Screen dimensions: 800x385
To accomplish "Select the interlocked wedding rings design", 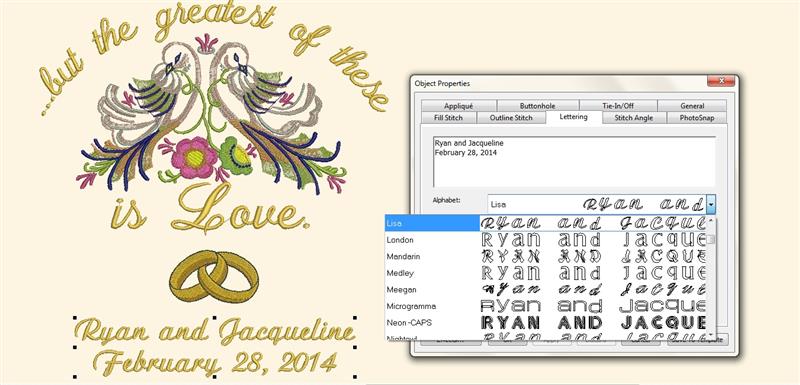I will pos(214,276).
